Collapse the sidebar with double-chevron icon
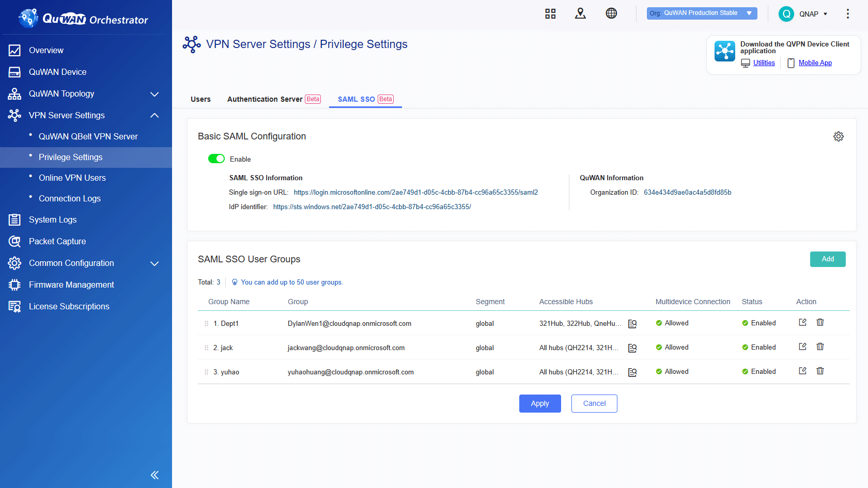 (154, 475)
